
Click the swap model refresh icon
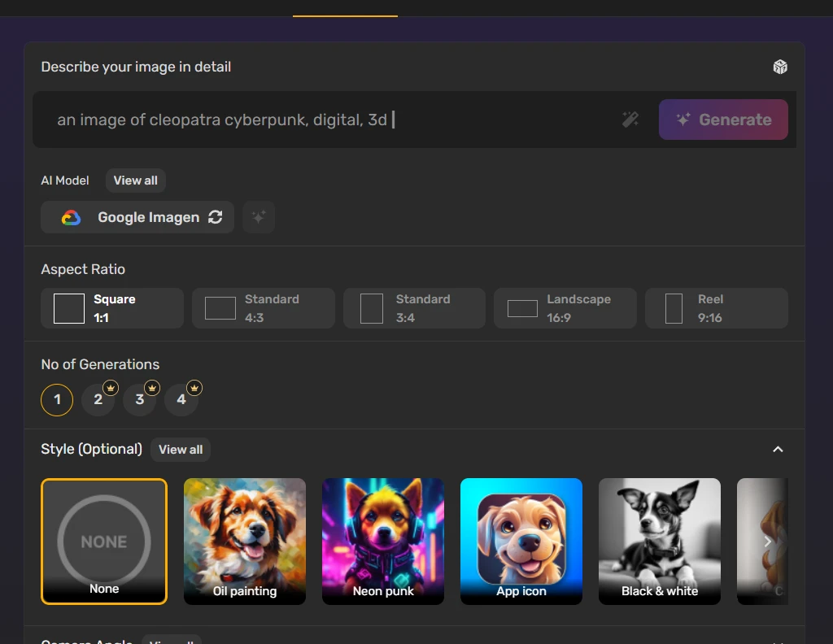tap(215, 217)
